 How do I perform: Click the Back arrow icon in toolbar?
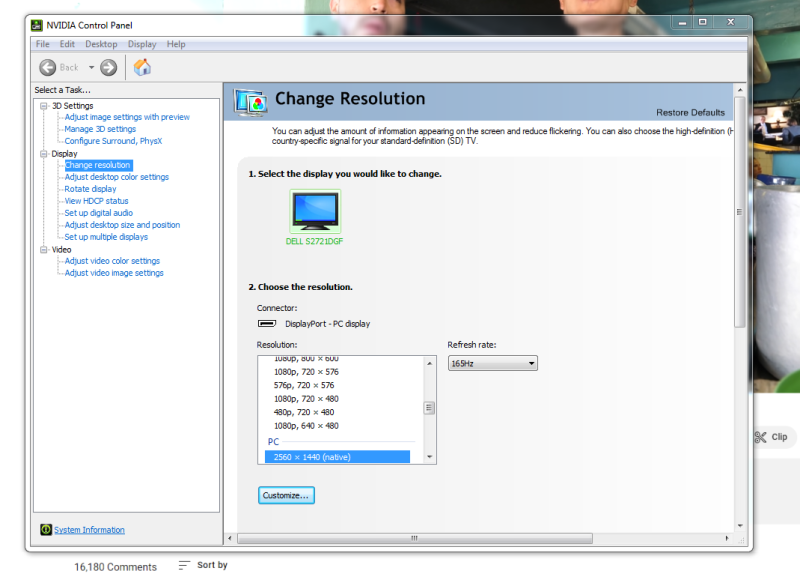click(x=48, y=67)
